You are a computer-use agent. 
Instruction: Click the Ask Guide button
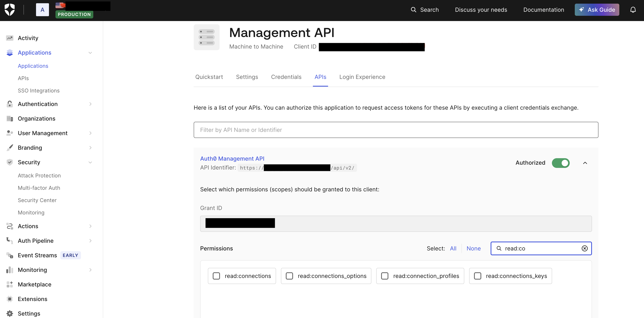pos(597,10)
